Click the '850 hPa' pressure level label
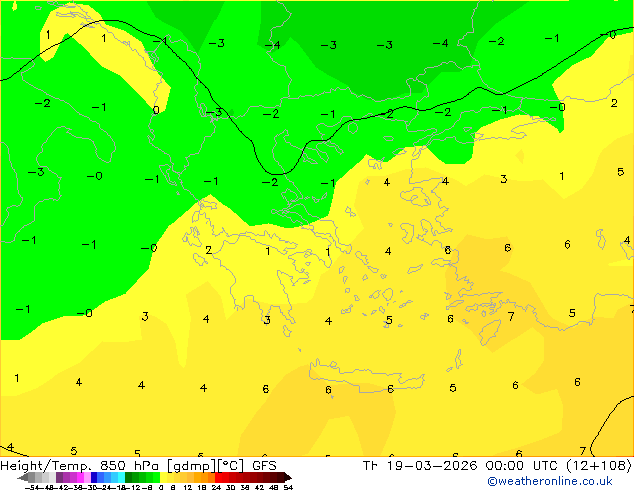 [130, 466]
